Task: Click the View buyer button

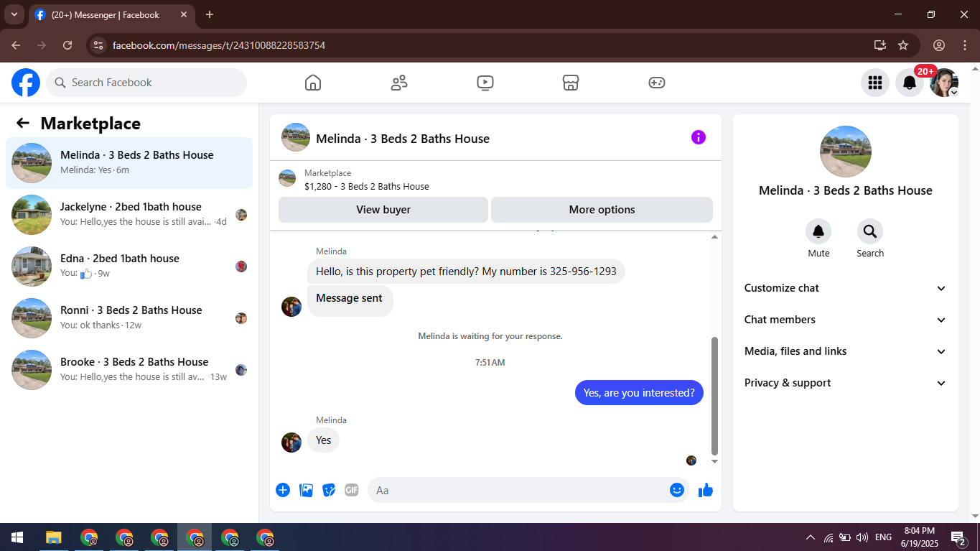Action: (383, 210)
